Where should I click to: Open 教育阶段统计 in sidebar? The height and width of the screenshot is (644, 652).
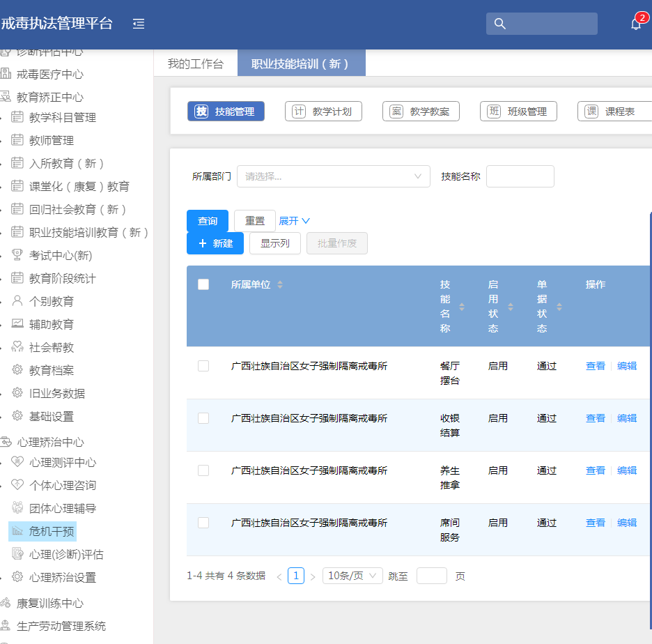pos(63,278)
